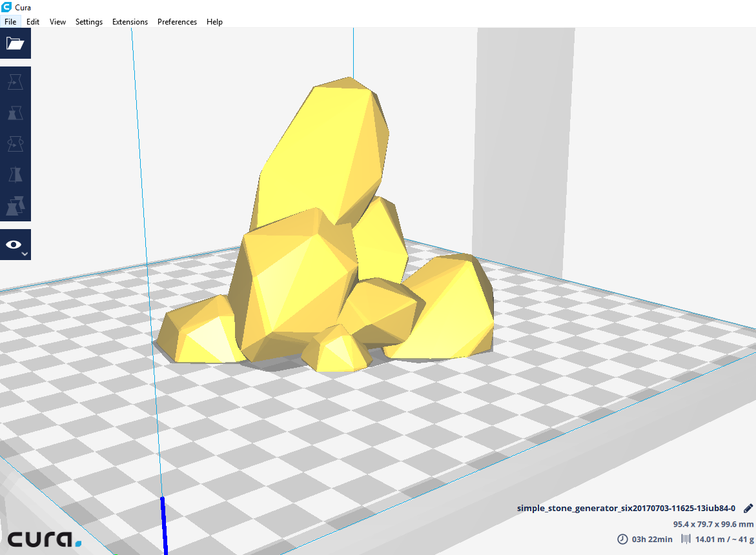Open the view mode eye dropdown

point(15,245)
